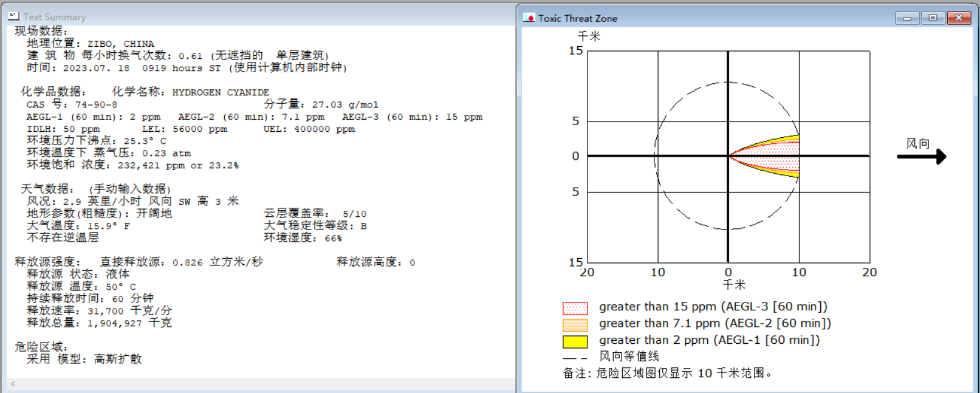Click the air exchange rate '0.61' line
This screenshot has width=980, height=393.
point(178,55)
